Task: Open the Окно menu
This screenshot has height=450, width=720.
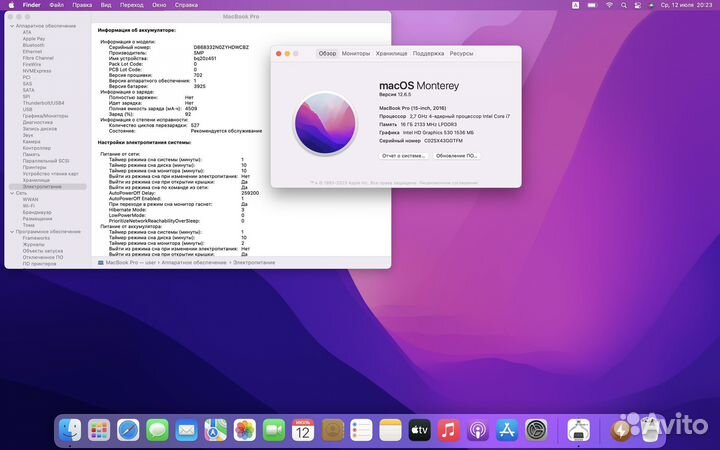Action: click(159, 5)
